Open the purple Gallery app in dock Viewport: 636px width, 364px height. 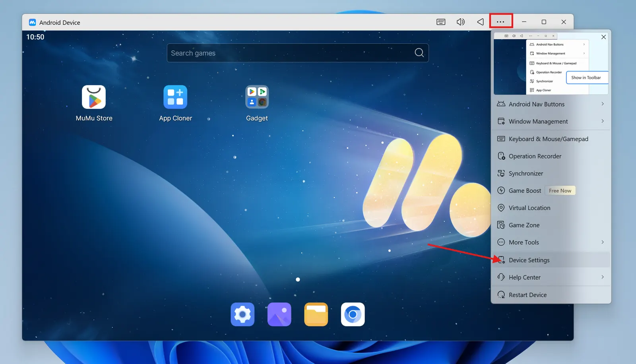tap(279, 314)
